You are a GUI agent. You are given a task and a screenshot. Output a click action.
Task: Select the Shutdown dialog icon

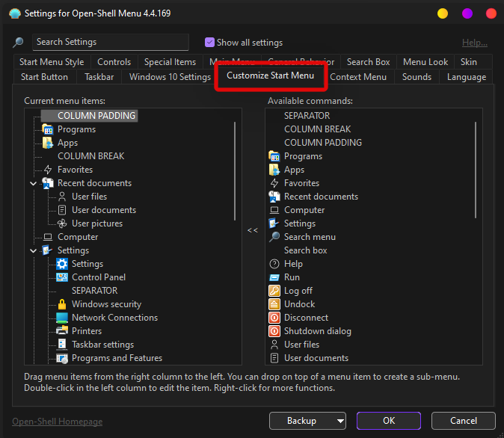pos(274,331)
